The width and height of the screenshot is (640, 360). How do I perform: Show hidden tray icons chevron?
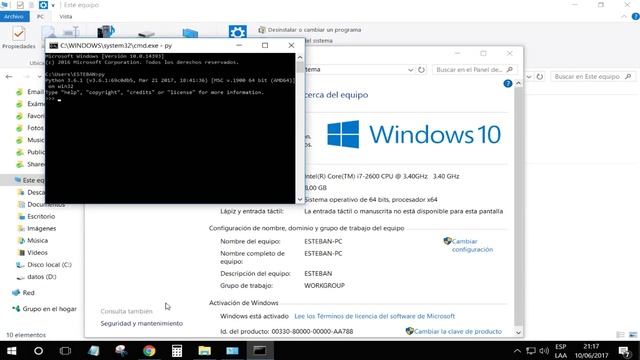(517, 351)
